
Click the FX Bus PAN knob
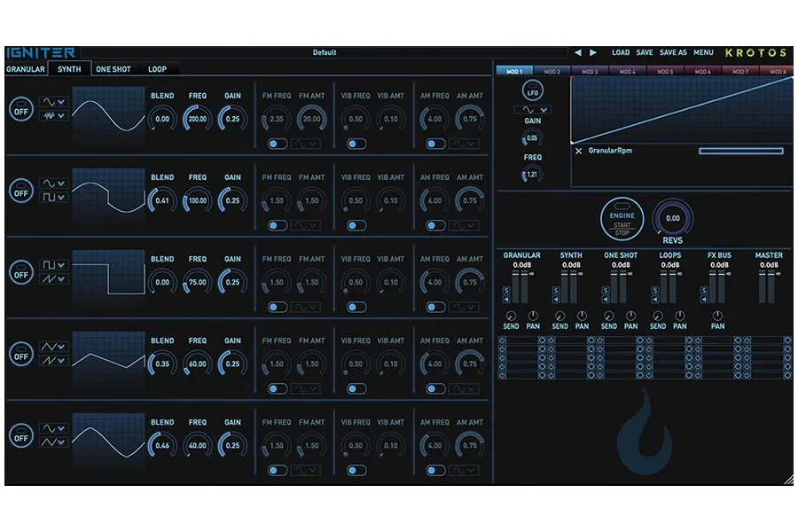pos(717,316)
